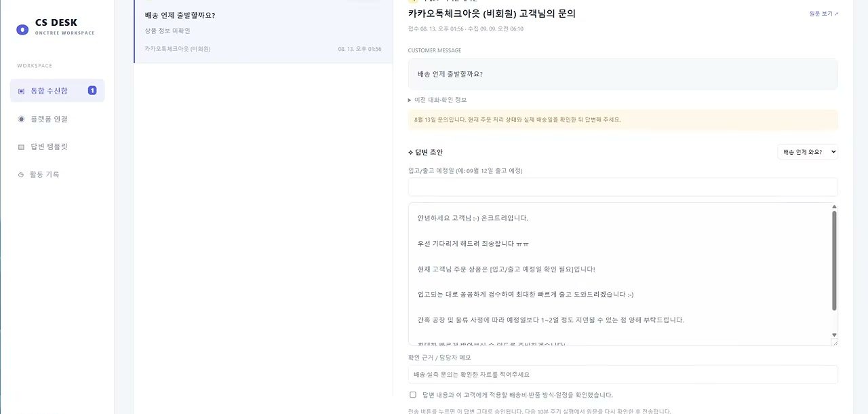
Task: Click the reply draft scrollbar up arrow
Action: click(834, 206)
